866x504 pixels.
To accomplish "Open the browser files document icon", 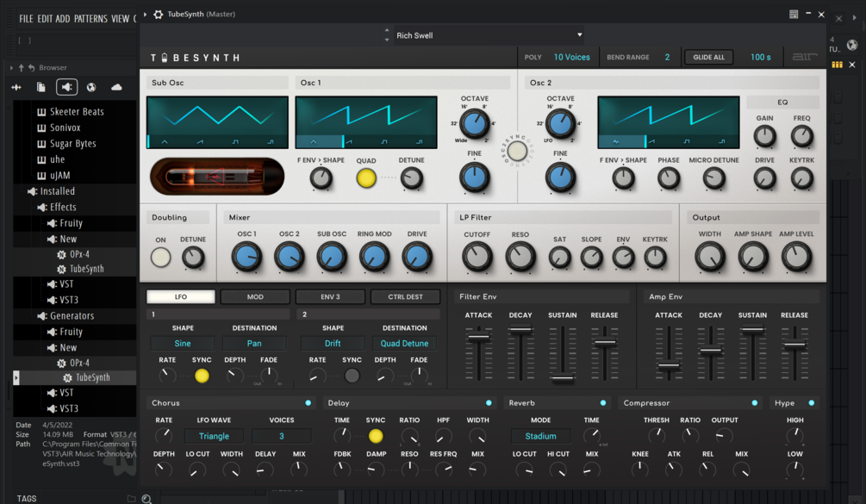I will point(40,87).
